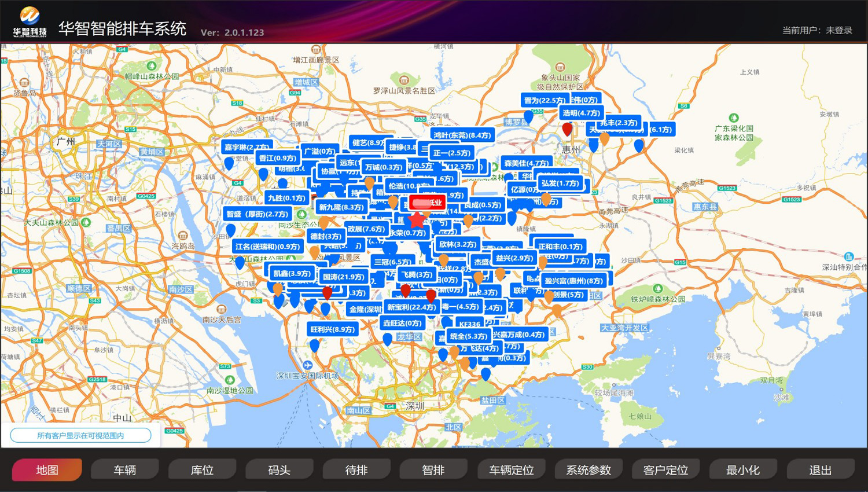
Task: Click the 客户定位 customer location button
Action: point(665,470)
